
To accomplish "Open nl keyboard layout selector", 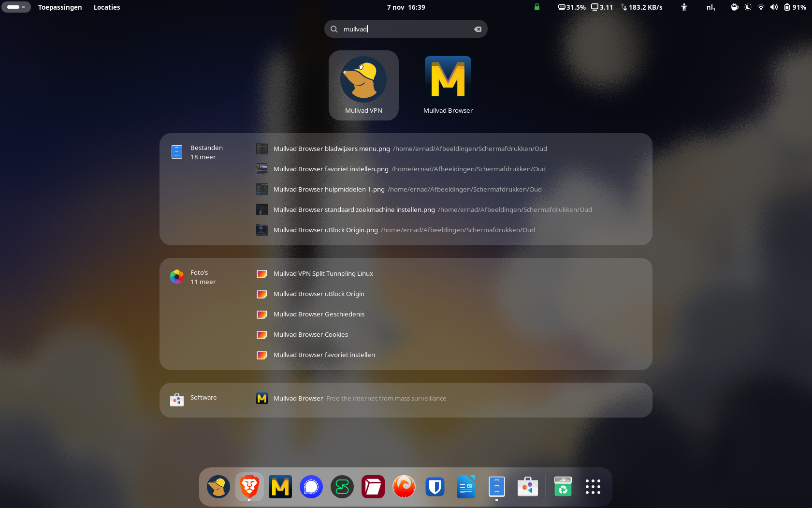I will point(710,7).
